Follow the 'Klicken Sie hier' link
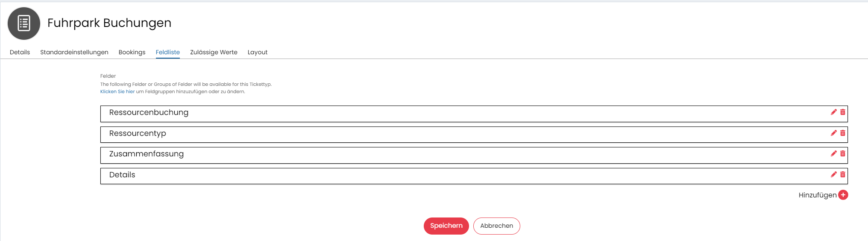The height and width of the screenshot is (241, 868). coord(117,92)
